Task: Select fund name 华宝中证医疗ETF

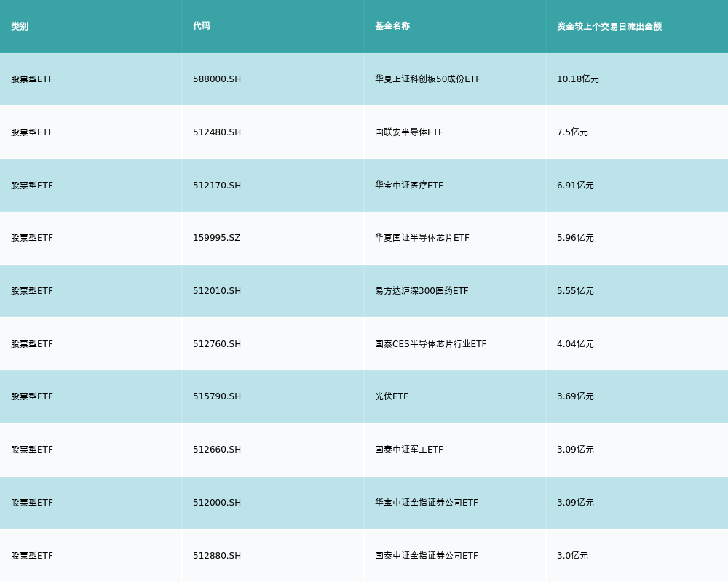Action: tap(409, 186)
